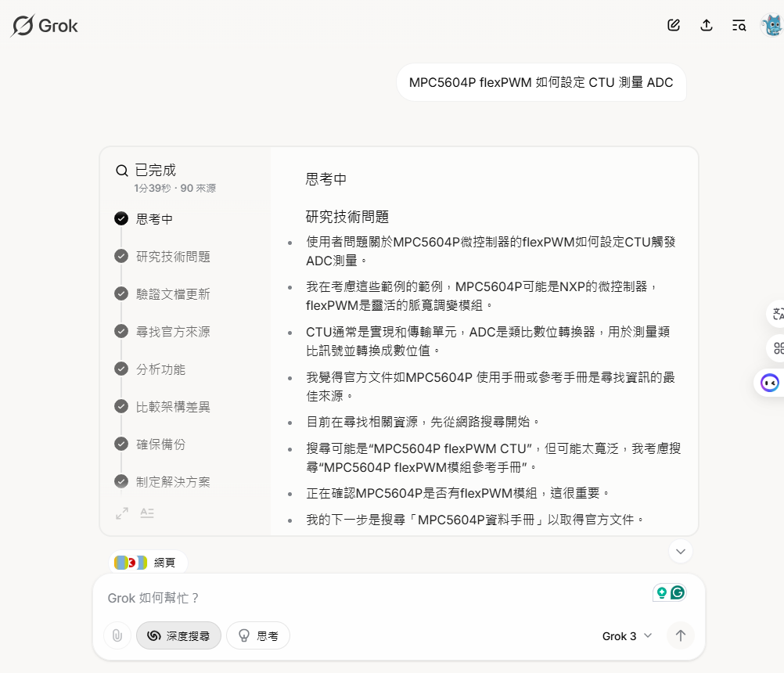Select the 制定解決方案 step
The width and height of the screenshot is (784, 673).
[x=173, y=481]
